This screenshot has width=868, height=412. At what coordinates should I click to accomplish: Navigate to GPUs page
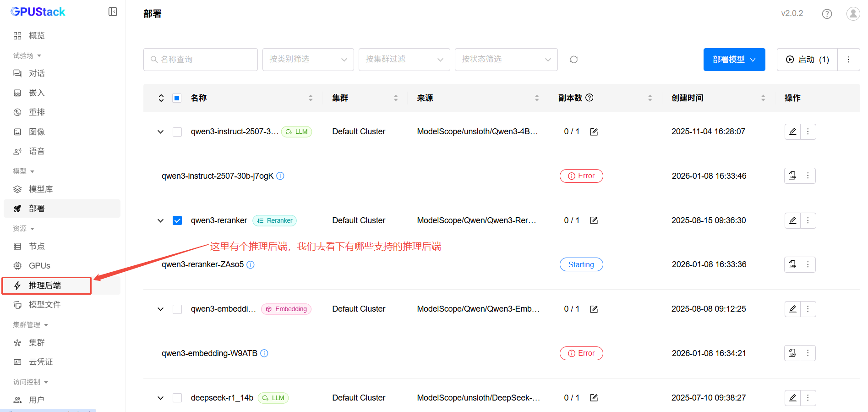tap(62, 266)
